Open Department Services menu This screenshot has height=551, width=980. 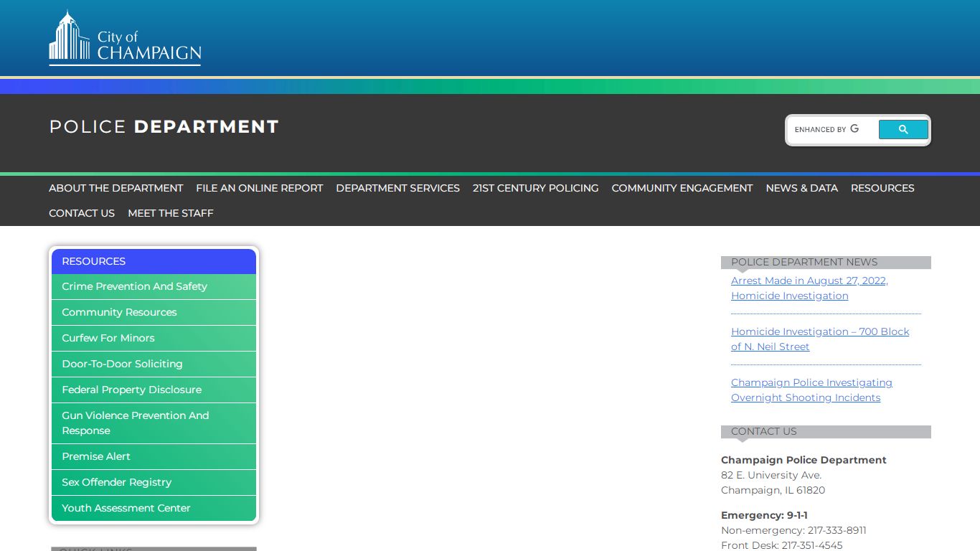(398, 188)
